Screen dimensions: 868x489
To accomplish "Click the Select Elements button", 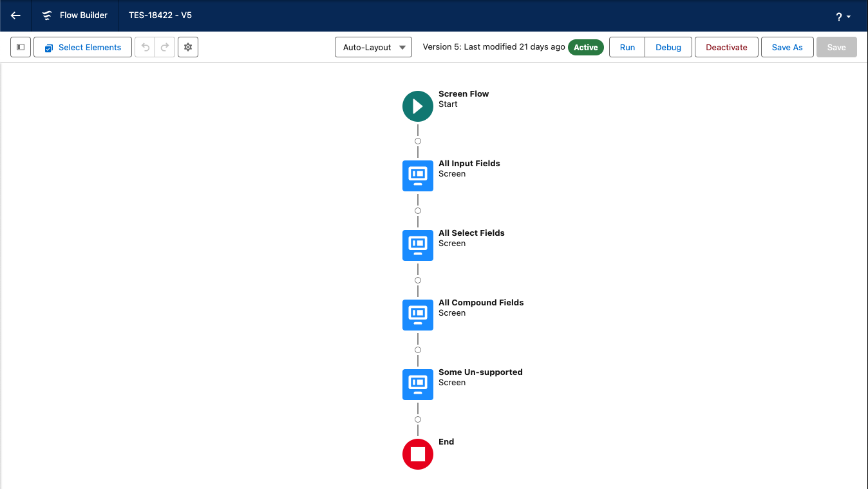I will click(x=82, y=47).
